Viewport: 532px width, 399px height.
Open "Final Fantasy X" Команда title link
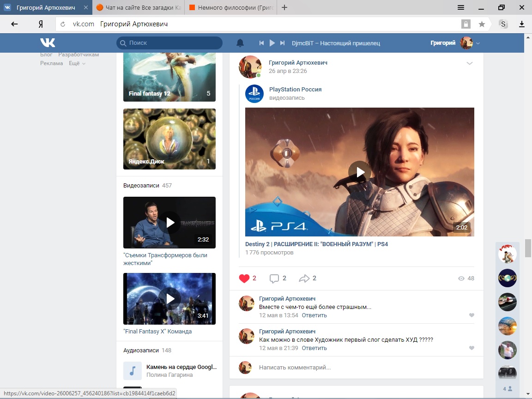pos(157,332)
